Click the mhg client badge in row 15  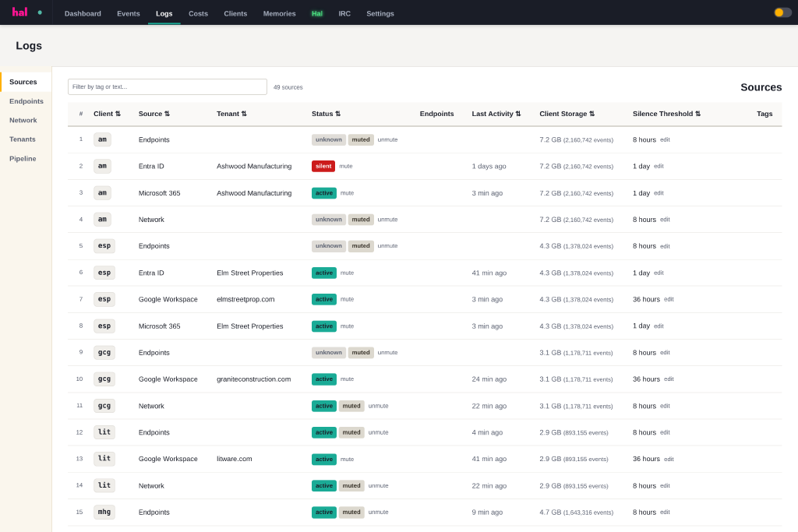pos(104,513)
